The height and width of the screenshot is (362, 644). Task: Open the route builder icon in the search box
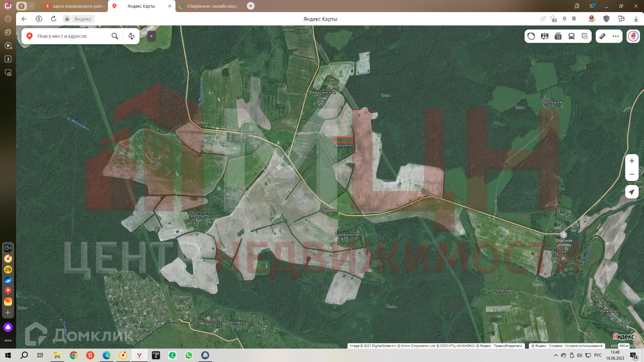[131, 36]
